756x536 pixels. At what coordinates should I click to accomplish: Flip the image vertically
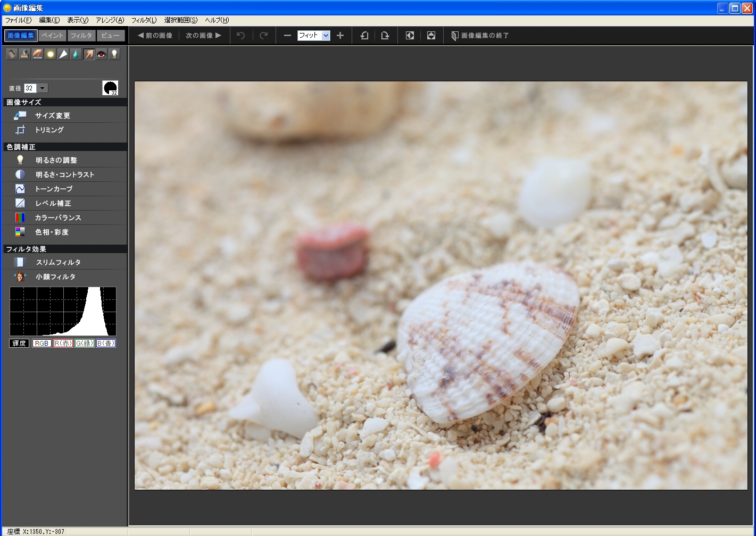(431, 36)
